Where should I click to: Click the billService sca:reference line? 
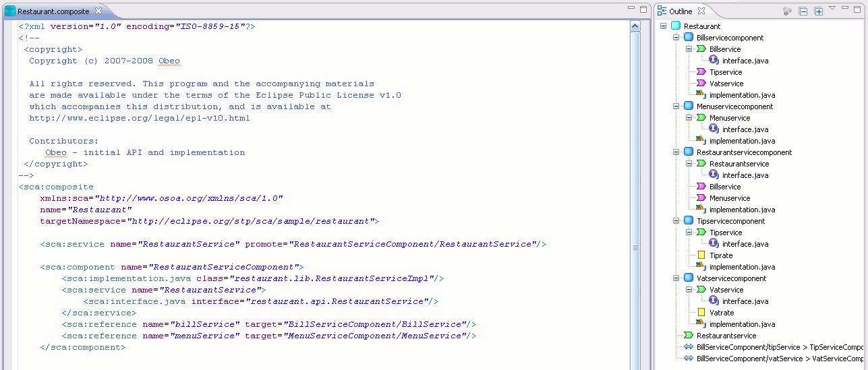[x=269, y=324]
